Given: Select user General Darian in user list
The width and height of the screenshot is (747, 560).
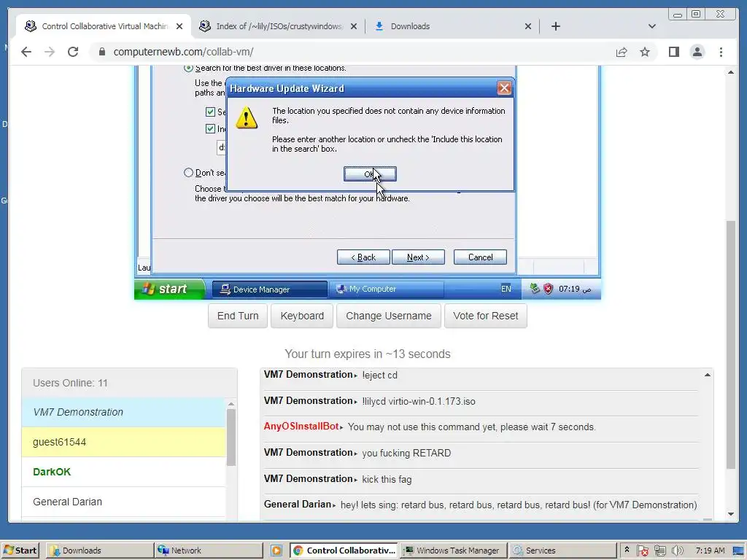Looking at the screenshot, I should click(x=124, y=502).
